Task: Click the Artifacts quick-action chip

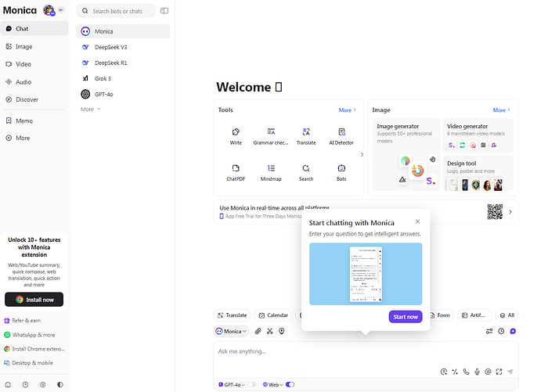Action: point(474,315)
